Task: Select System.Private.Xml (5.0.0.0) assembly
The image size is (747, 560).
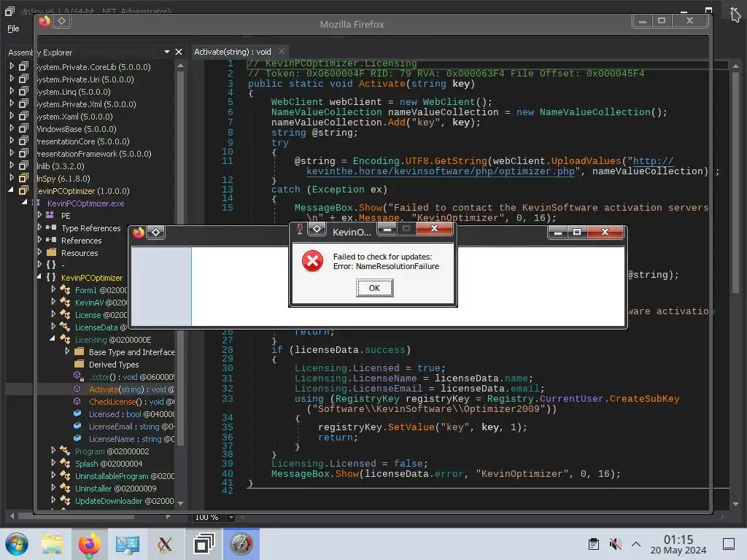Action: [x=86, y=104]
